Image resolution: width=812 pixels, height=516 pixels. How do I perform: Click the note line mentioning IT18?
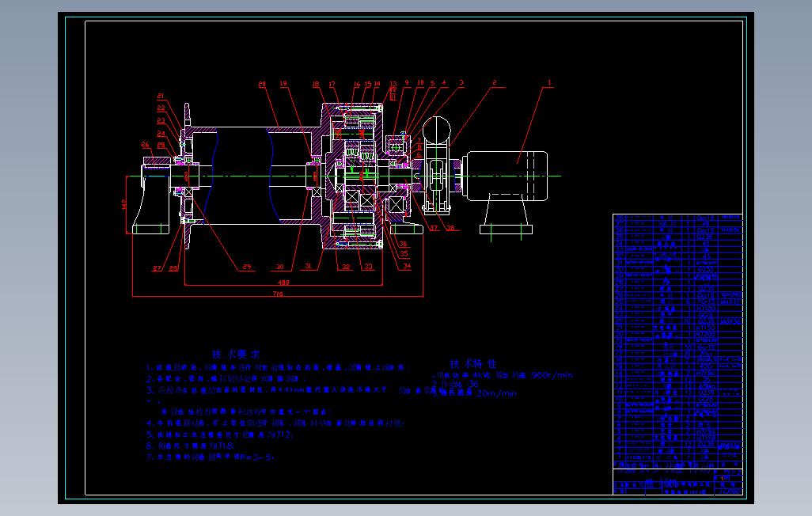(x=191, y=446)
